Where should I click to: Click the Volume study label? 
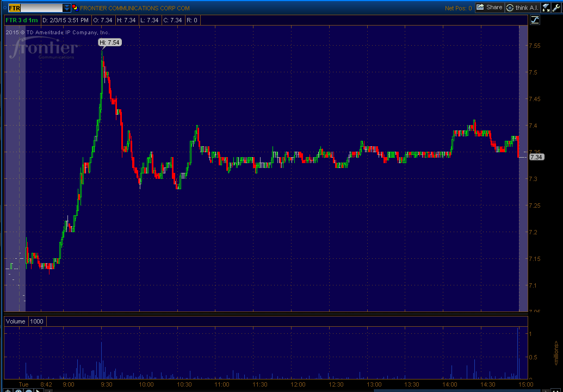15,321
